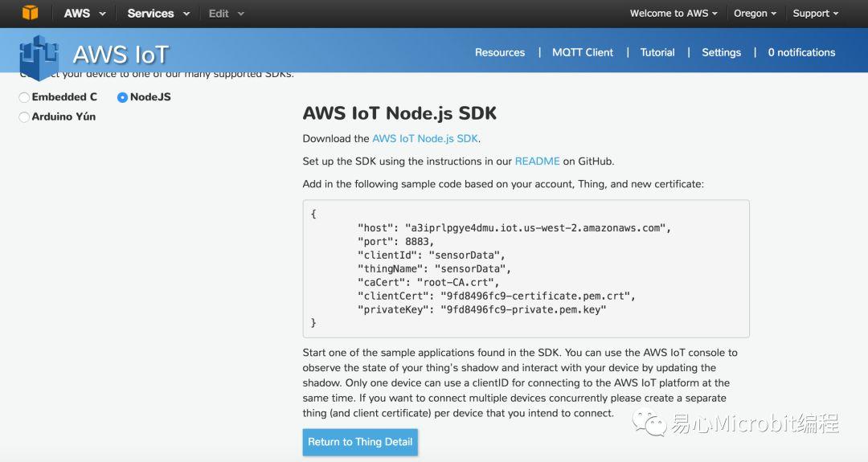Click the orange AWS cube icon
Image resolution: width=868 pixels, height=462 pixels.
pyautogui.click(x=30, y=12)
